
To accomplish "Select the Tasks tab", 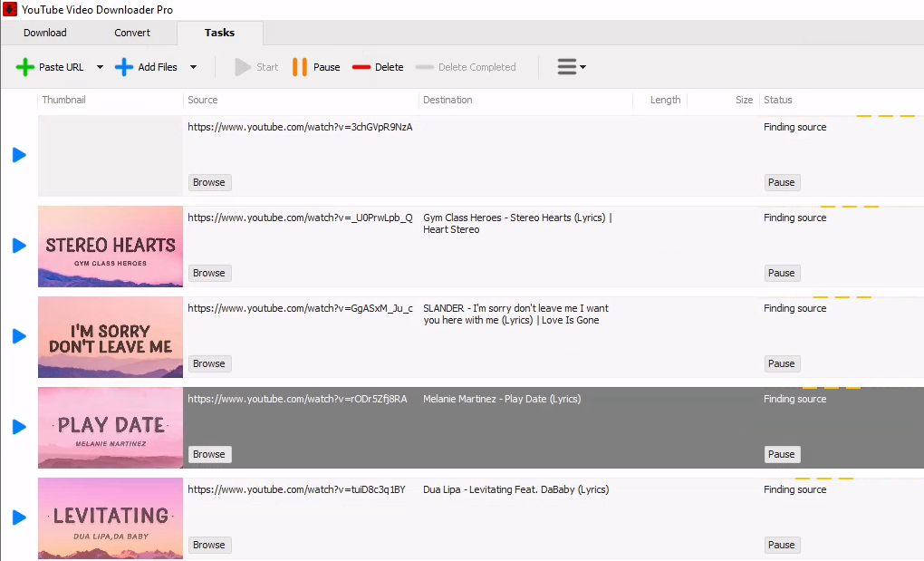I will (x=220, y=33).
